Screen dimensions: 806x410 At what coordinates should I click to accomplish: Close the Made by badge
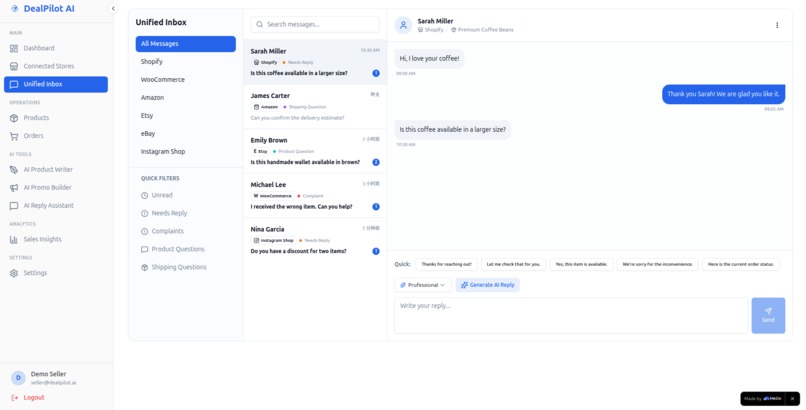[792, 399]
